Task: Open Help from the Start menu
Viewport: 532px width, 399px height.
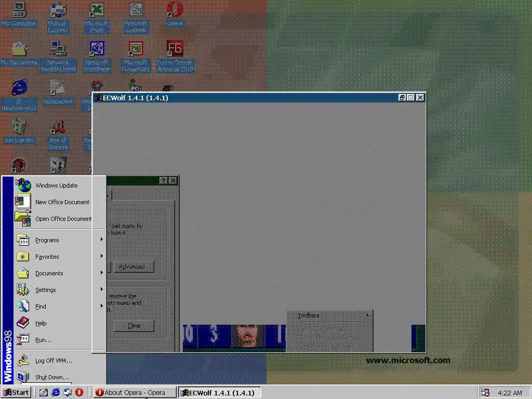Action: point(60,323)
